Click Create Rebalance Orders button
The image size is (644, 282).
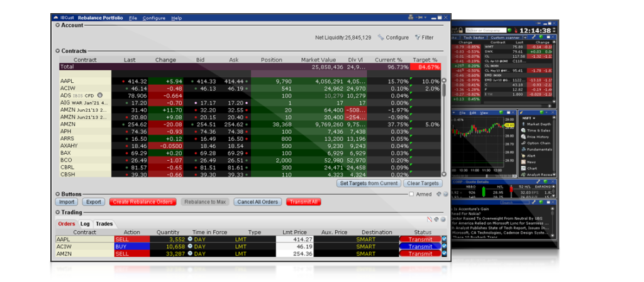pyautogui.click(x=143, y=202)
